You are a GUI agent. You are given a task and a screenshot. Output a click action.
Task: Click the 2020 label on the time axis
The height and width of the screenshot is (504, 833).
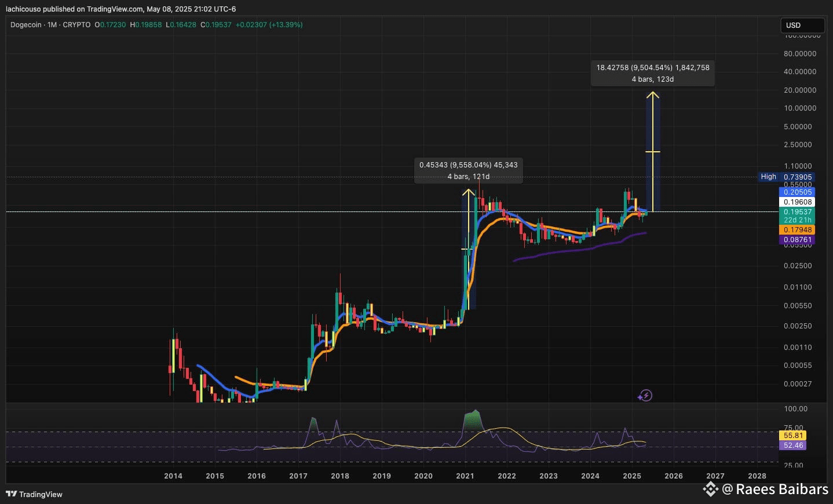pyautogui.click(x=423, y=476)
